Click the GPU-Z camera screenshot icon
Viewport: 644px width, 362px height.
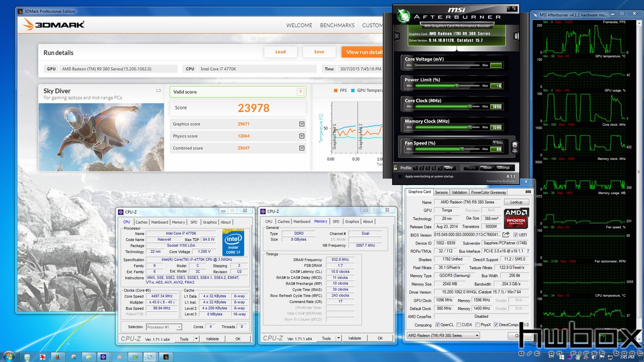528,192
